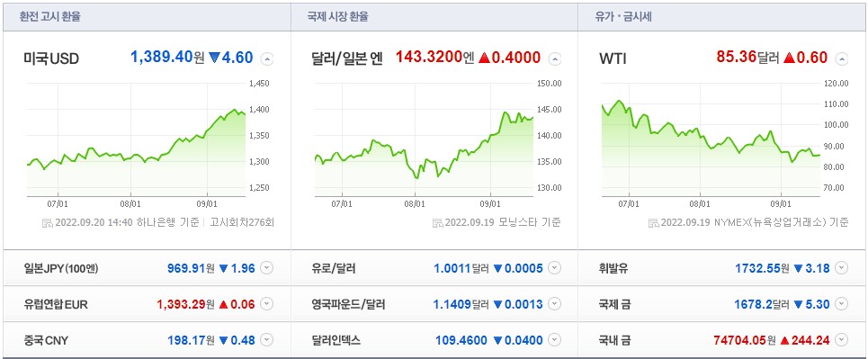Collapse the 달러/일본 엔 chart panel
This screenshot has height=359, width=868.
(x=555, y=58)
